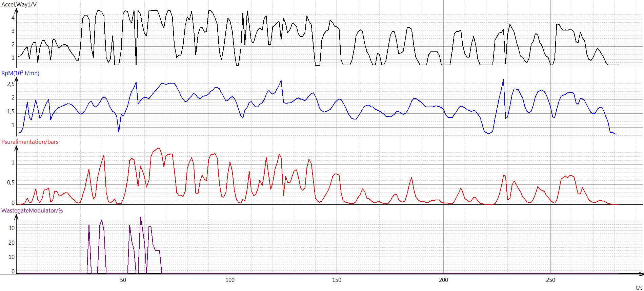
Task: Click the tallest purple Wastegate spike peak
Action: (140, 217)
